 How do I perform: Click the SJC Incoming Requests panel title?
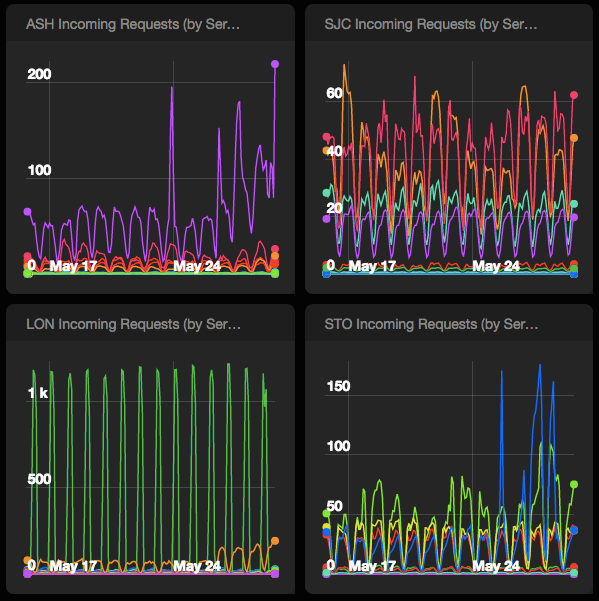pos(431,24)
